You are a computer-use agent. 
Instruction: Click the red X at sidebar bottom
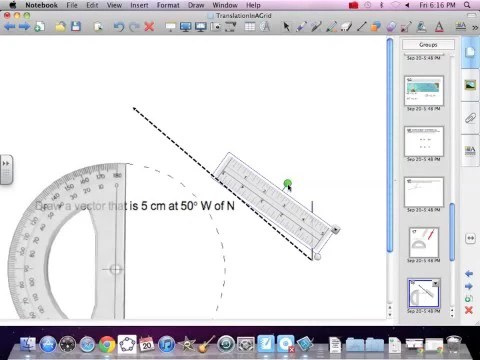tap(469, 310)
